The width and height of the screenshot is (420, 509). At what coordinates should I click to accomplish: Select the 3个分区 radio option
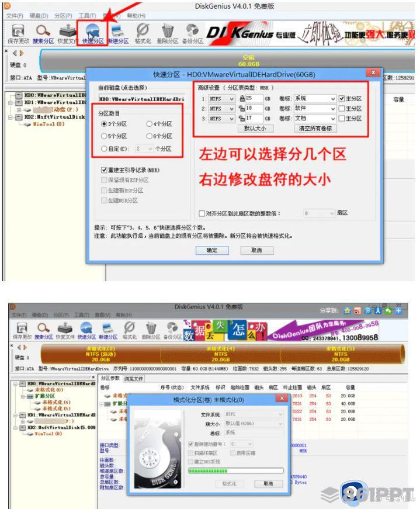pos(104,124)
